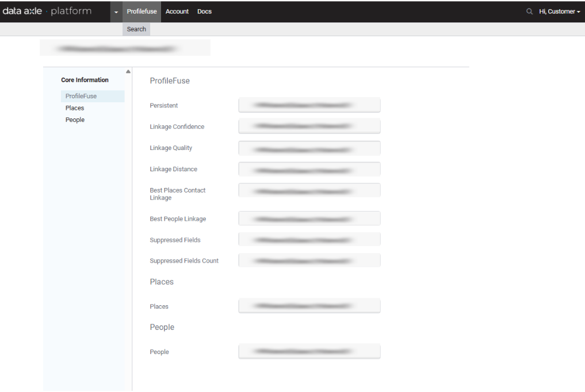
Task: Click the Suppressed Fields Count field
Action: click(x=309, y=261)
